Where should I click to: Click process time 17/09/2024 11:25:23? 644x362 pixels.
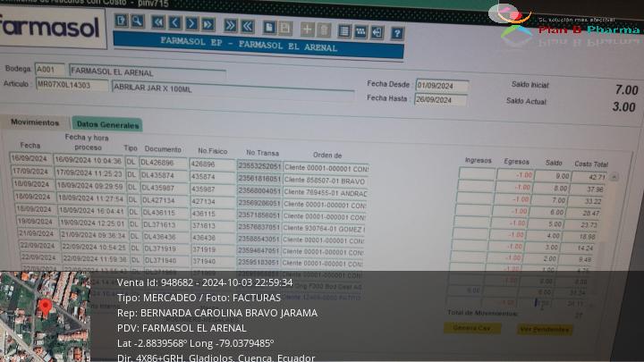tap(89, 173)
